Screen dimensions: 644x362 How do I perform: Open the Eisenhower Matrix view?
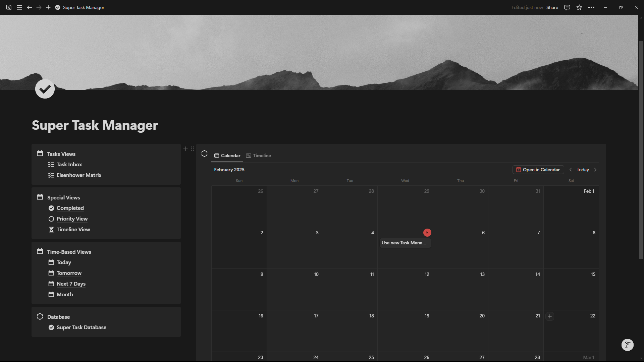coord(78,175)
